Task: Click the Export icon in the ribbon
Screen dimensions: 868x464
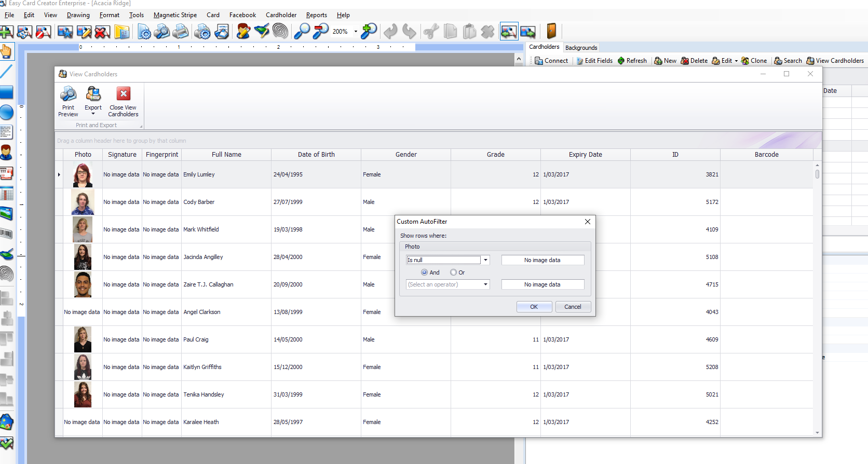Action: point(93,94)
